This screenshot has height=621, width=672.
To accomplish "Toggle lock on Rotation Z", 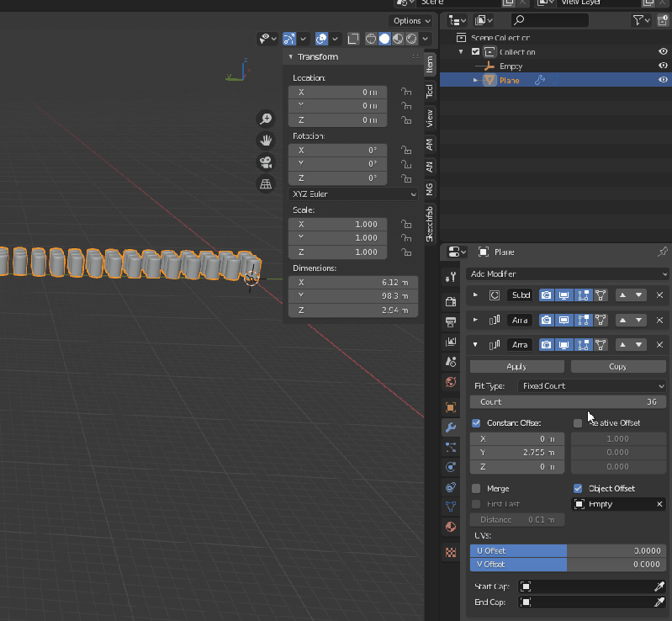I will (x=406, y=178).
